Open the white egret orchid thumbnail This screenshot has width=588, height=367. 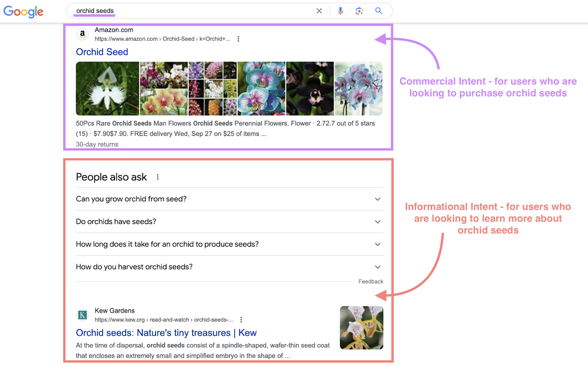pos(108,89)
